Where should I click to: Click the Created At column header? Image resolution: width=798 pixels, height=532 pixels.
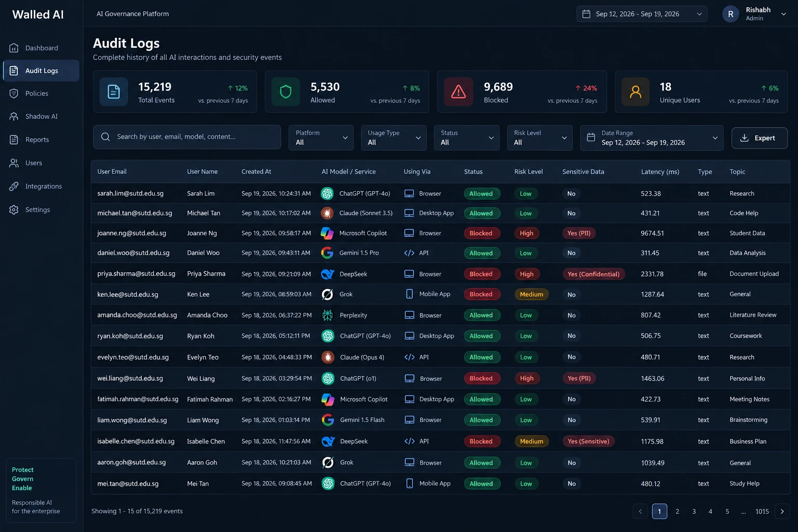256,172
